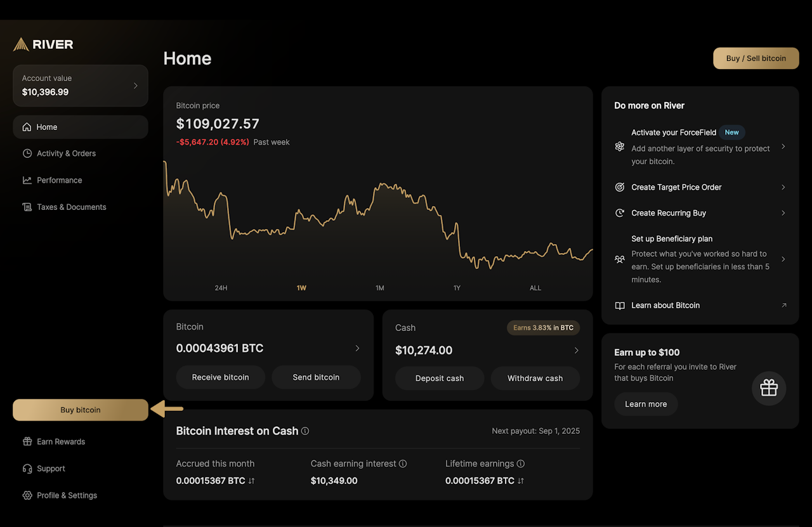This screenshot has height=527, width=812.
Task: Click the ForceField atom icon
Action: click(620, 146)
